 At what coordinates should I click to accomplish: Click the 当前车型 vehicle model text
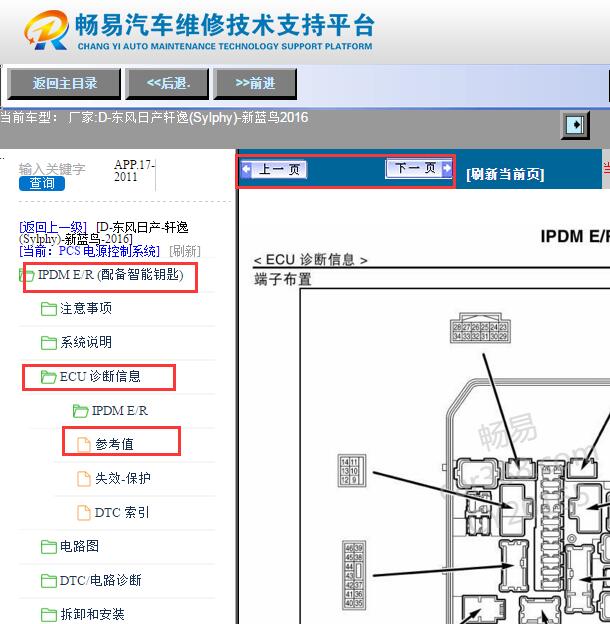pos(154,118)
